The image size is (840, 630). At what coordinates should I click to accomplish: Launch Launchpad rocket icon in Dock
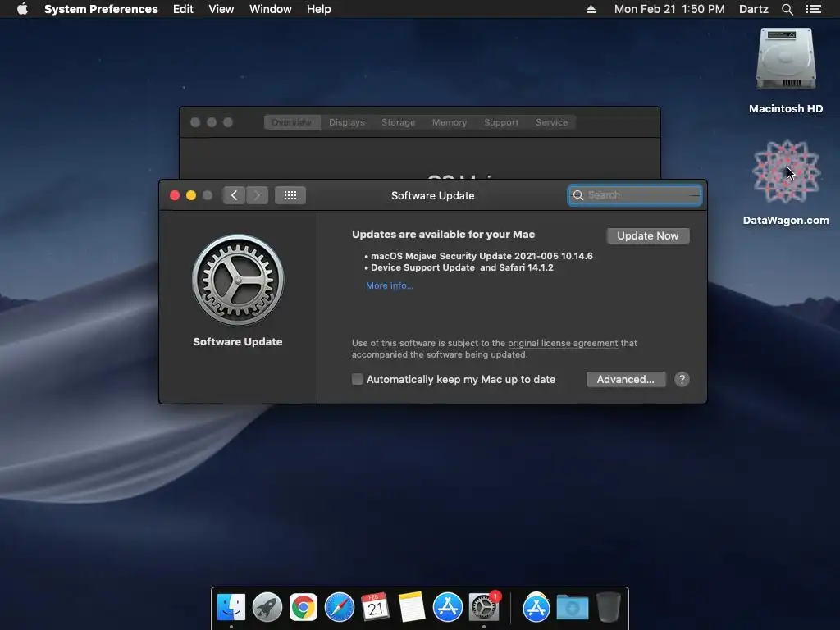tap(267, 608)
